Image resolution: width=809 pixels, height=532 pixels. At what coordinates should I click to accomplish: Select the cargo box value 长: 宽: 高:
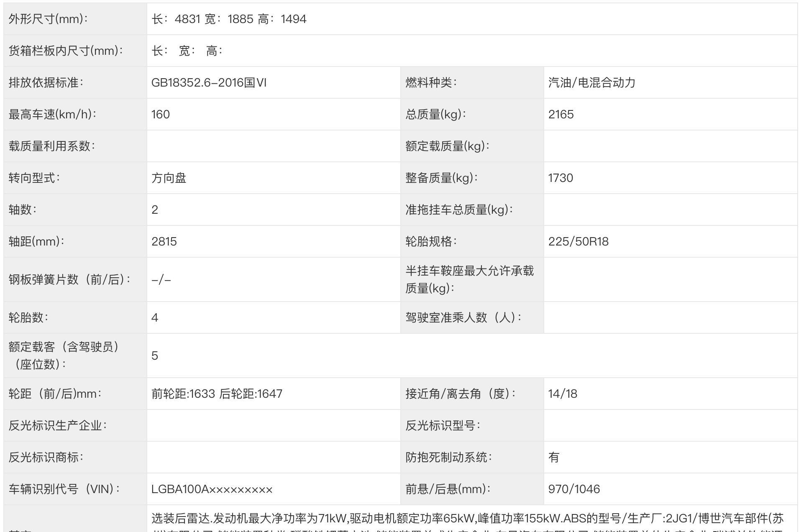pos(187,51)
